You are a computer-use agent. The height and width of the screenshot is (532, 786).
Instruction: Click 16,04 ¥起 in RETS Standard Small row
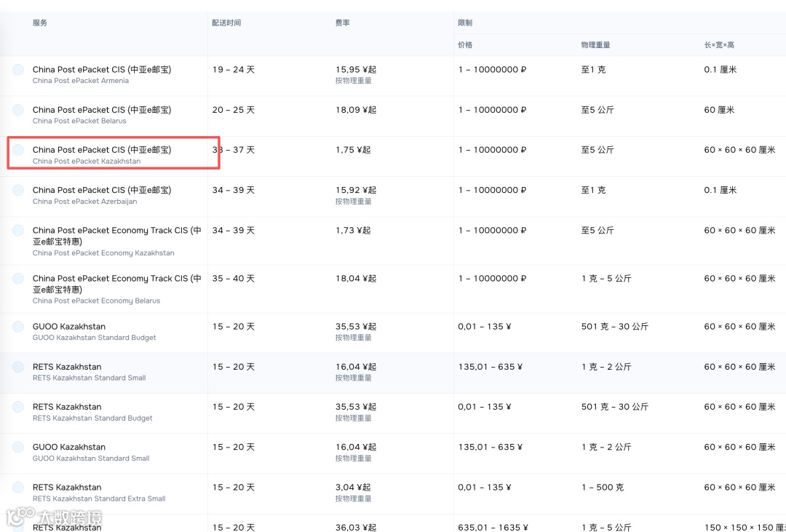[x=356, y=367]
